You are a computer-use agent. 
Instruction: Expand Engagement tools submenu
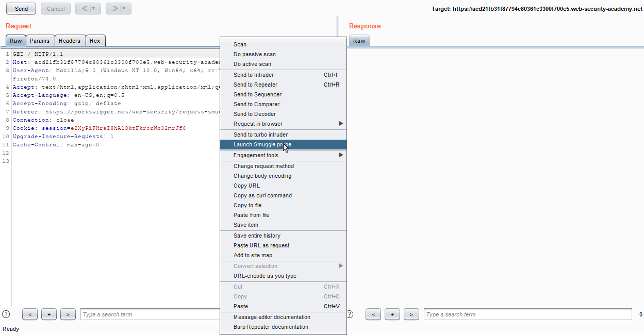tap(283, 155)
